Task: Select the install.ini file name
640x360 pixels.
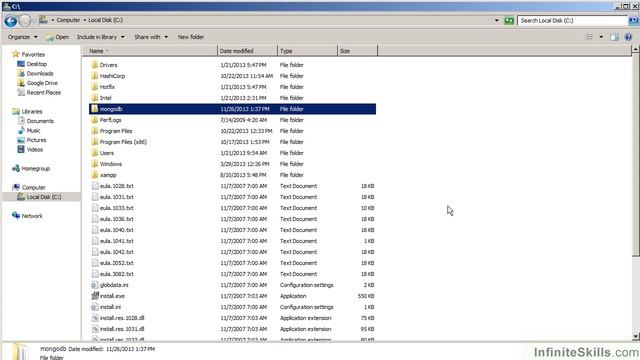Action: click(110, 307)
